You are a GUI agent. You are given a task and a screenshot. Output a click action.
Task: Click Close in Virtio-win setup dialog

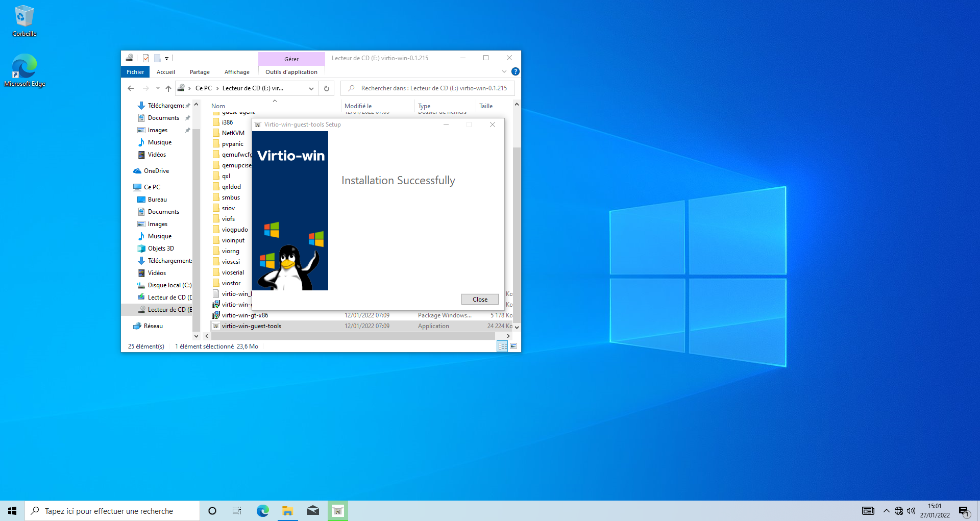click(480, 300)
